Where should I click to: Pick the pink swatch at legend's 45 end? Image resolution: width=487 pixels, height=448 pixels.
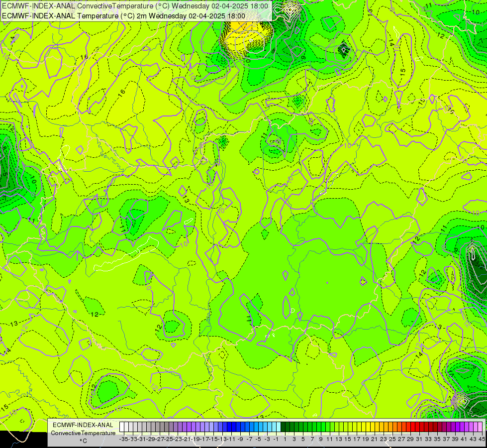(480, 427)
